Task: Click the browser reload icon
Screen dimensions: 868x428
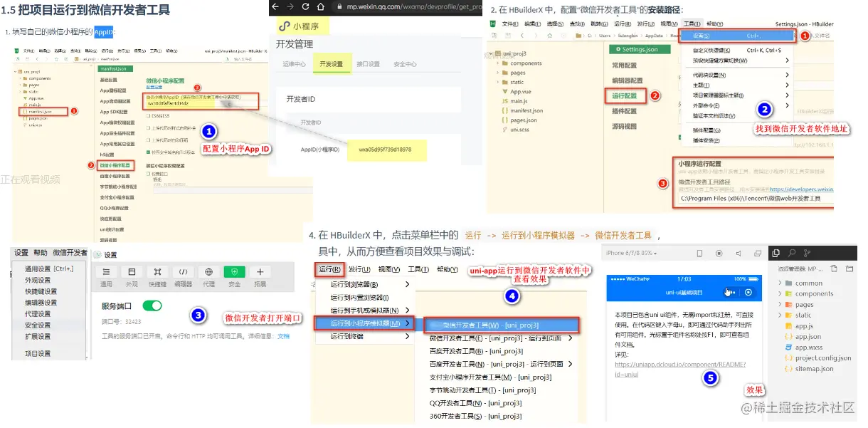Action: [x=305, y=6]
